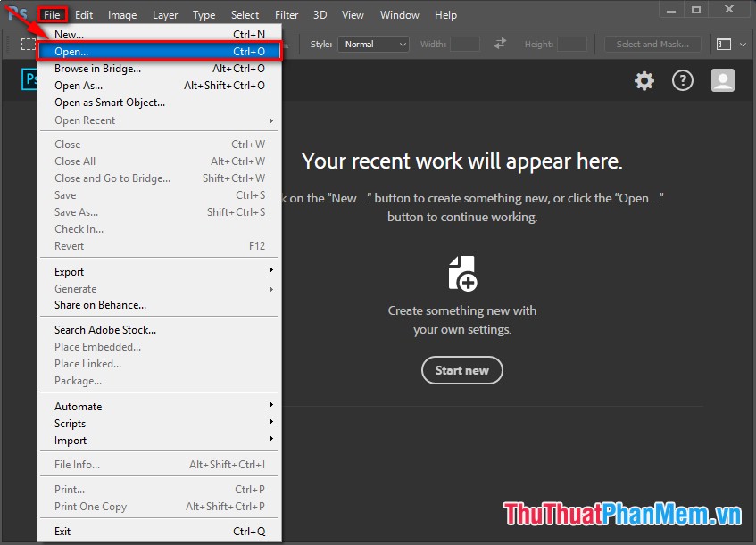This screenshot has width=756, height=545.
Task: Click the swap width and height arrows
Action: pos(500,44)
